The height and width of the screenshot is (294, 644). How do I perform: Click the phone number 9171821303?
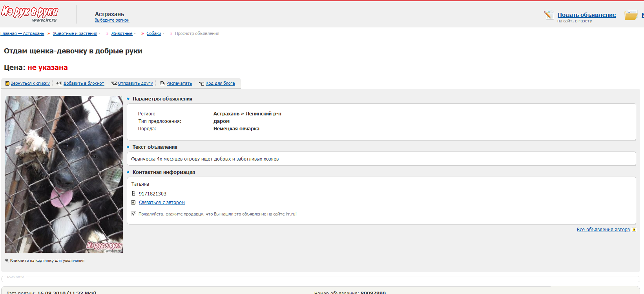coord(153,194)
